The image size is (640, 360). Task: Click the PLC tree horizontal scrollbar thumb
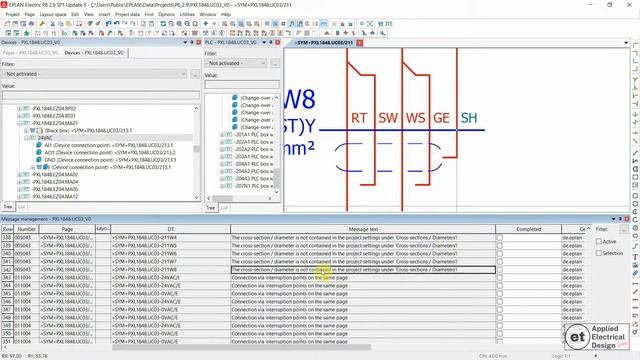(222, 198)
